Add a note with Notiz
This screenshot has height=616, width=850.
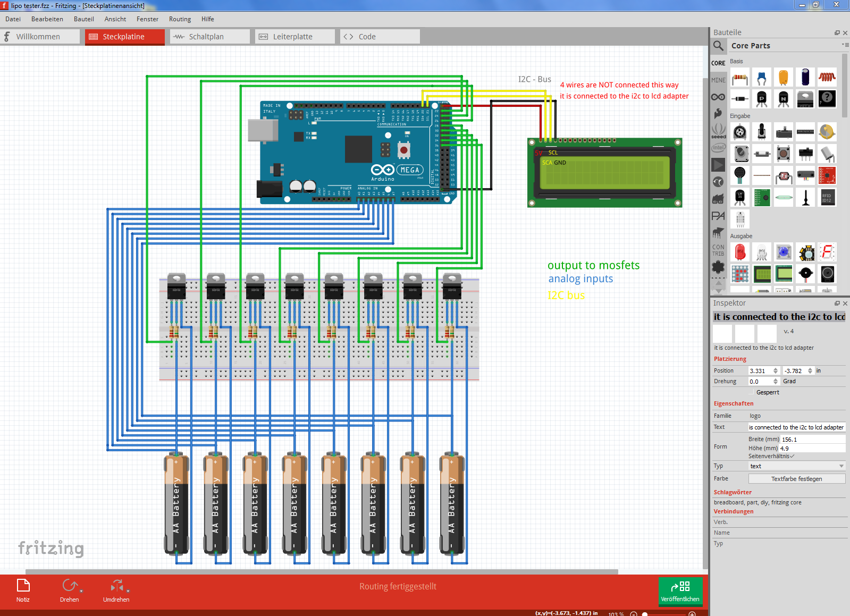pyautogui.click(x=23, y=590)
